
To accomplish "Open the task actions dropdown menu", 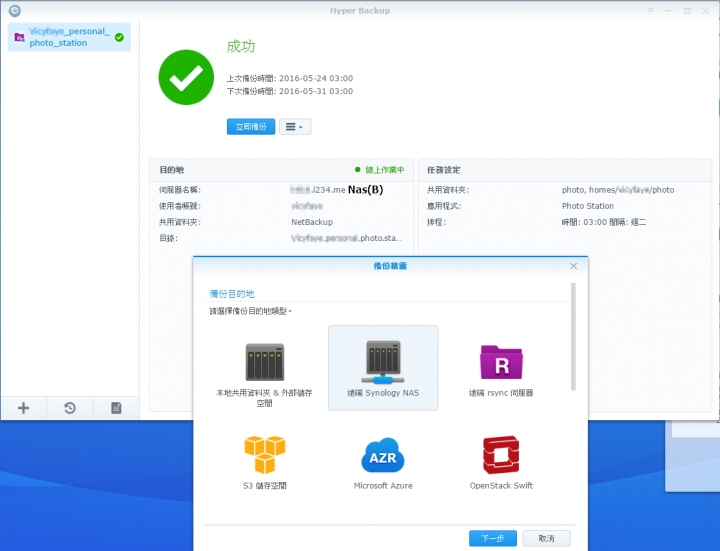I will tap(295, 127).
